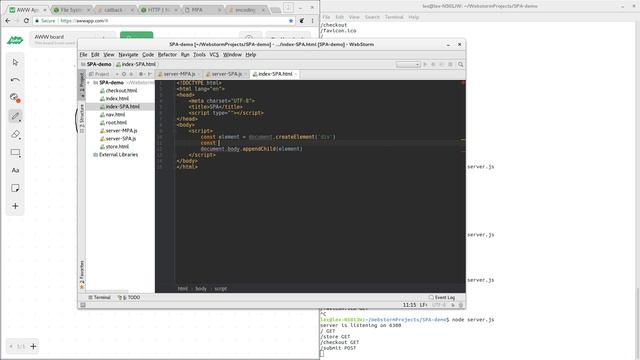Open server-MPA.js in the project tree
The height and width of the screenshot is (360, 640).
(x=118, y=131)
